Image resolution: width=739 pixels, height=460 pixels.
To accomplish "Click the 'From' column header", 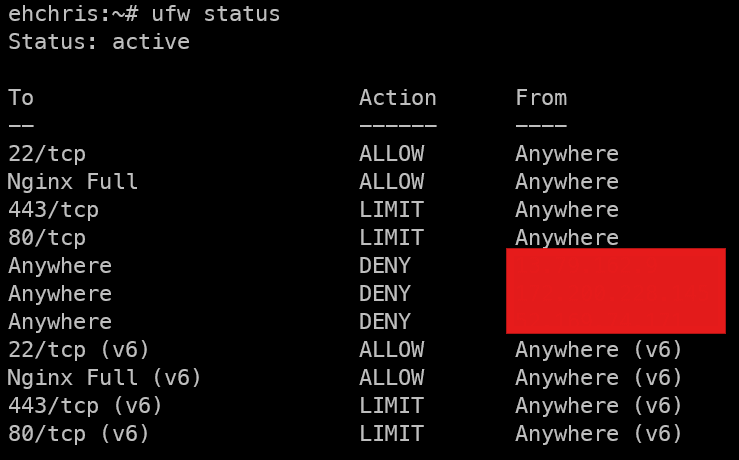I will pyautogui.click(x=541, y=98).
